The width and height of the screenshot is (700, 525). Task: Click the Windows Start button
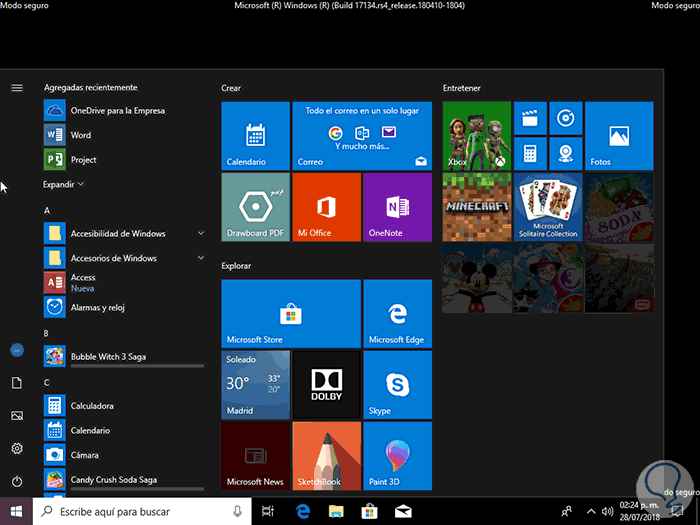pos(16,511)
